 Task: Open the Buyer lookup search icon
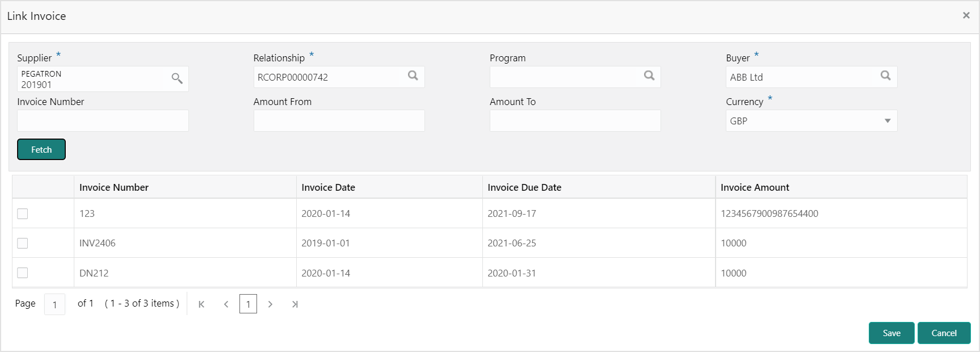[885, 76]
